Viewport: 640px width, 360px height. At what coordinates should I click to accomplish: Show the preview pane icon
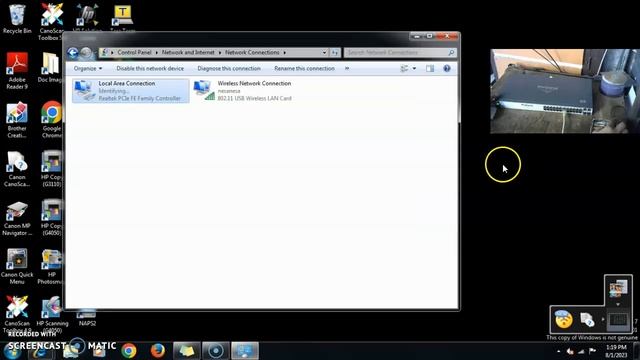coord(430,69)
